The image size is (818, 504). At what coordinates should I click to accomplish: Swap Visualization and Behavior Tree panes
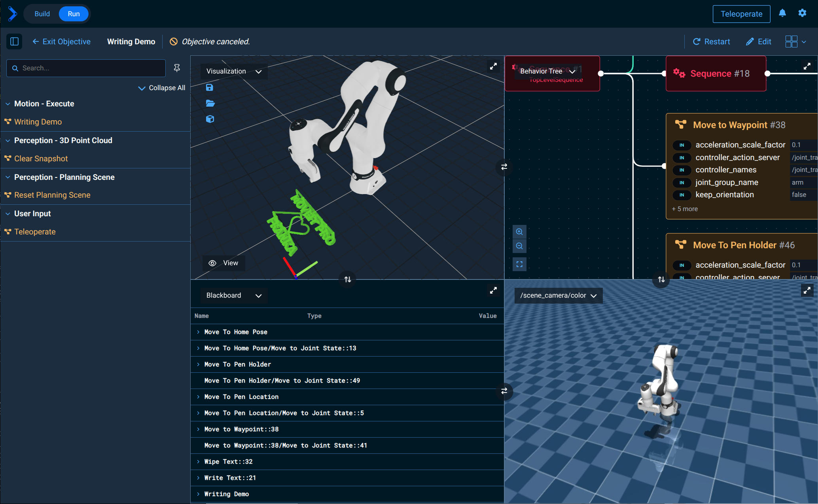[x=504, y=167]
